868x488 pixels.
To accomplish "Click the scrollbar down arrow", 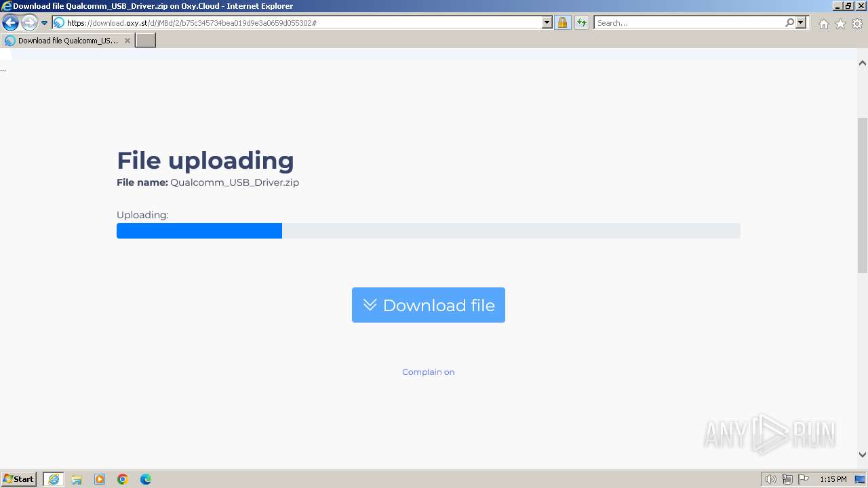I will (x=863, y=455).
